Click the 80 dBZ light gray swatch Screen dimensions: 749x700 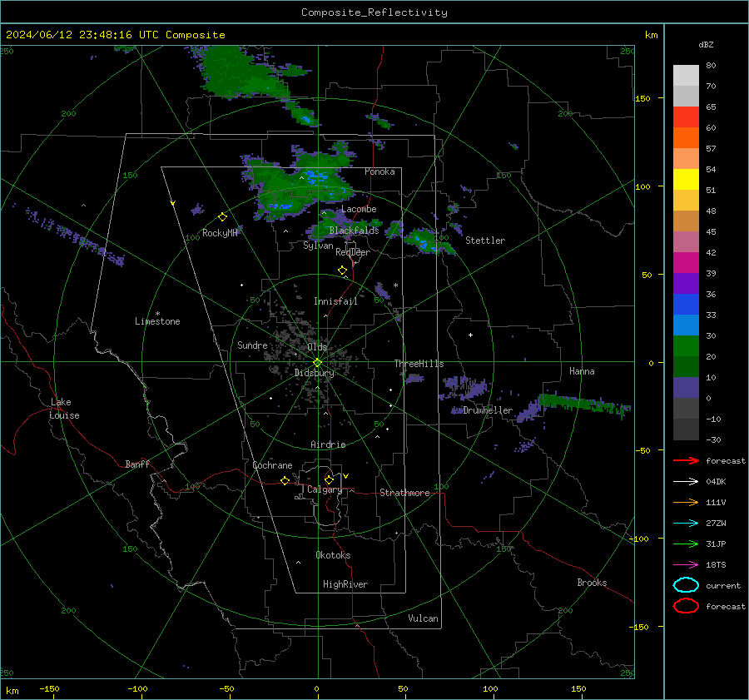tap(686, 76)
